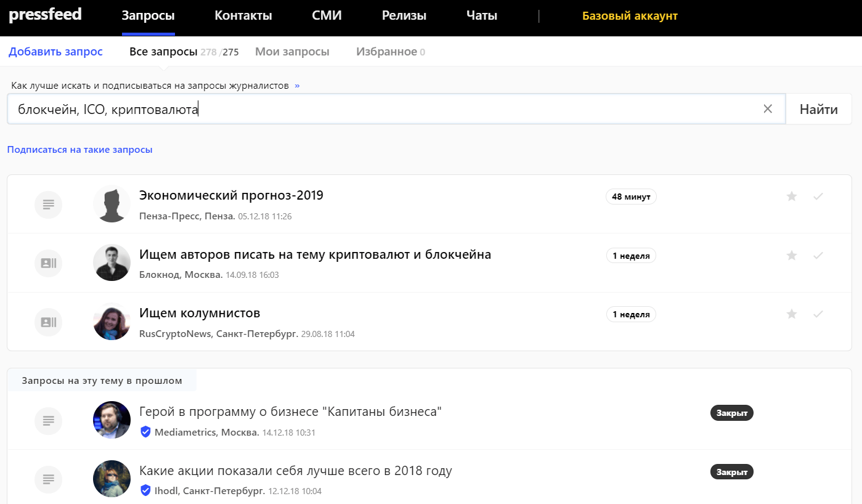
Task: Click document icon beside Ihodl stocks request
Action: coord(49,479)
